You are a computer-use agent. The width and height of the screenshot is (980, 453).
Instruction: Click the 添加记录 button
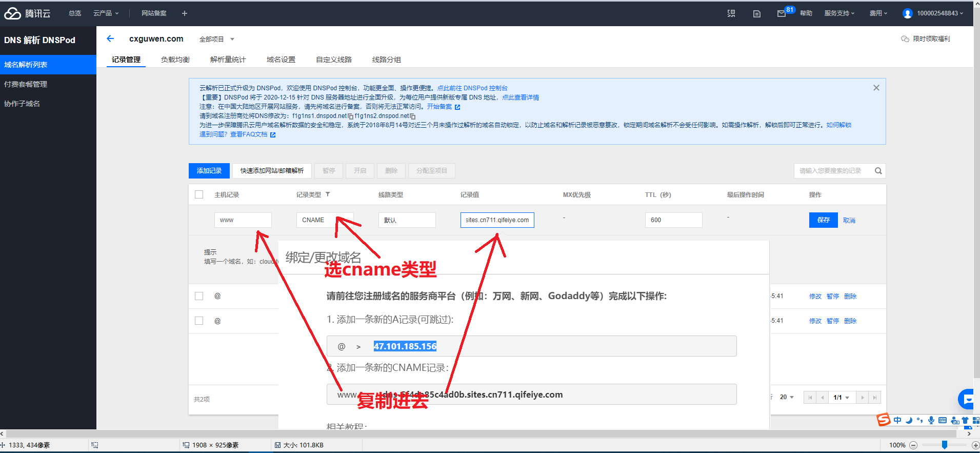point(209,171)
